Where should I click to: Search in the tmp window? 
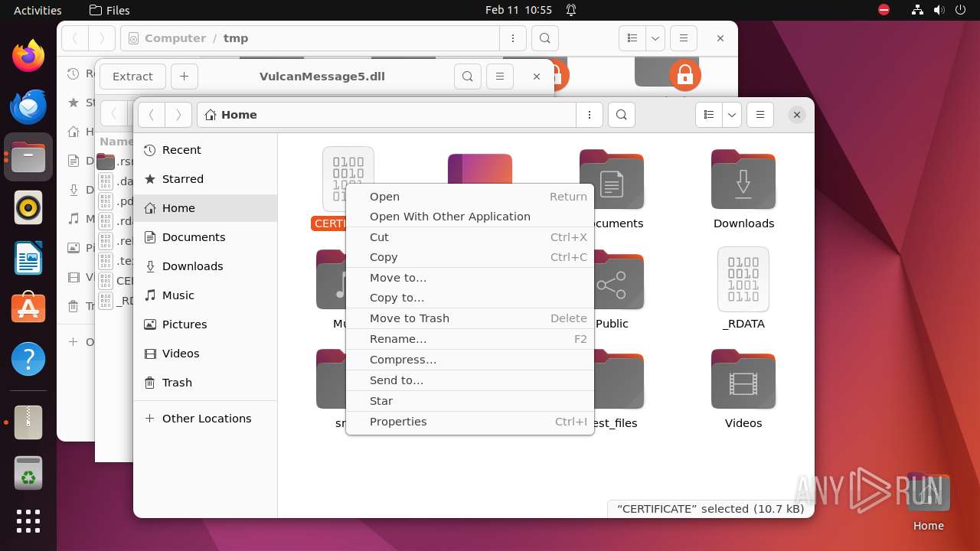pyautogui.click(x=544, y=38)
